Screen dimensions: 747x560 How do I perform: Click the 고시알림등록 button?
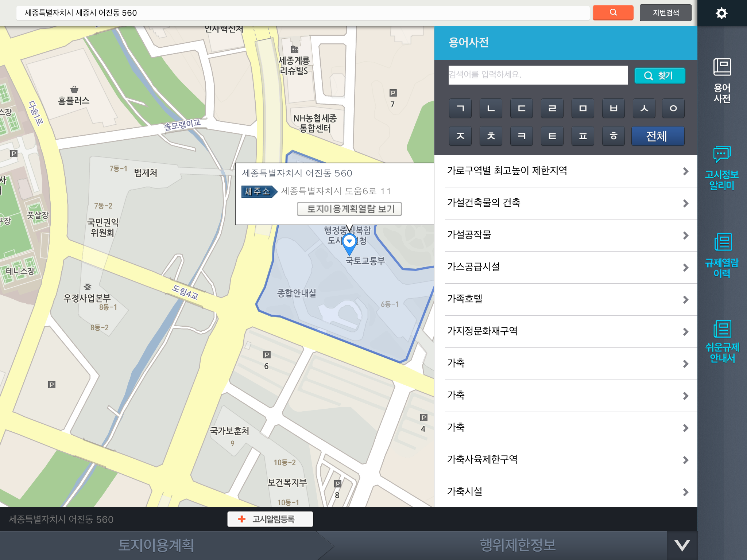[270, 519]
